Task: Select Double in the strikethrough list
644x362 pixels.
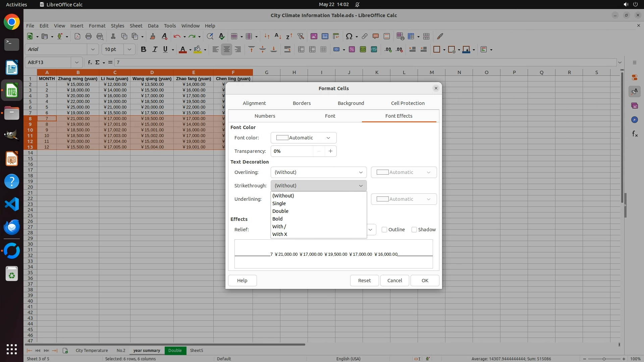Action: [280, 211]
